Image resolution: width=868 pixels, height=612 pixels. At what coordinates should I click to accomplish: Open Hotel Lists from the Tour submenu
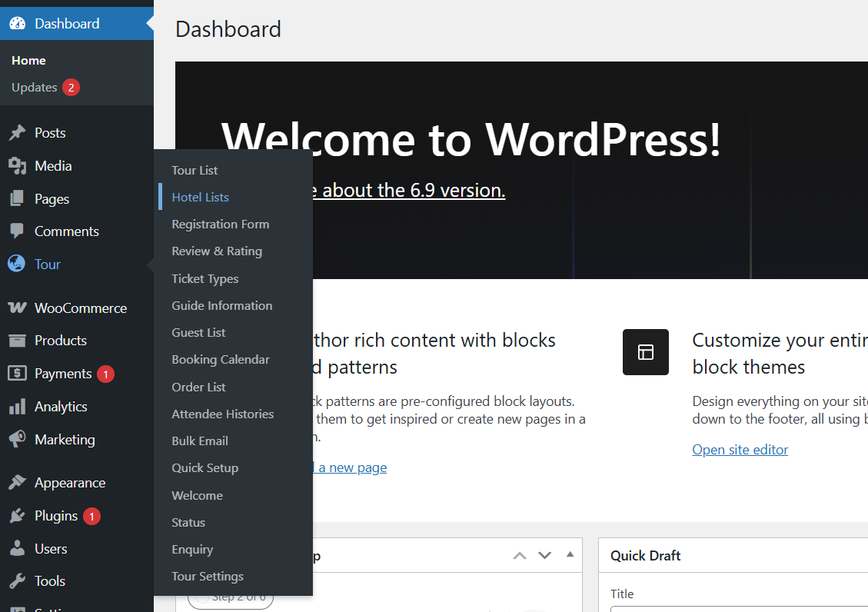[200, 198]
